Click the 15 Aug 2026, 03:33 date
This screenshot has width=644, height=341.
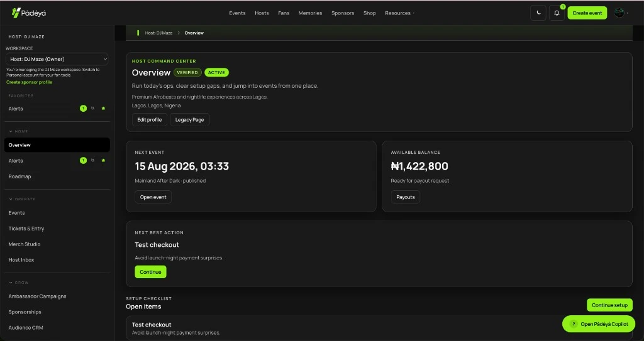pyautogui.click(x=182, y=166)
